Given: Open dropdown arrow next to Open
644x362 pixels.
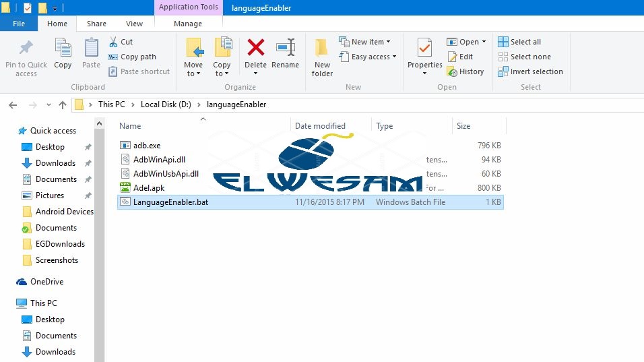Looking at the screenshot, I should 484,42.
